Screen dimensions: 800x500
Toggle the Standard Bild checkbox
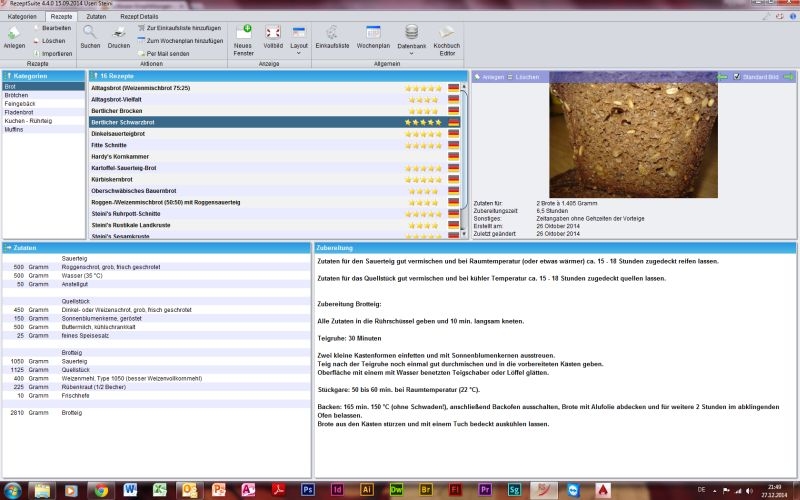pos(737,77)
